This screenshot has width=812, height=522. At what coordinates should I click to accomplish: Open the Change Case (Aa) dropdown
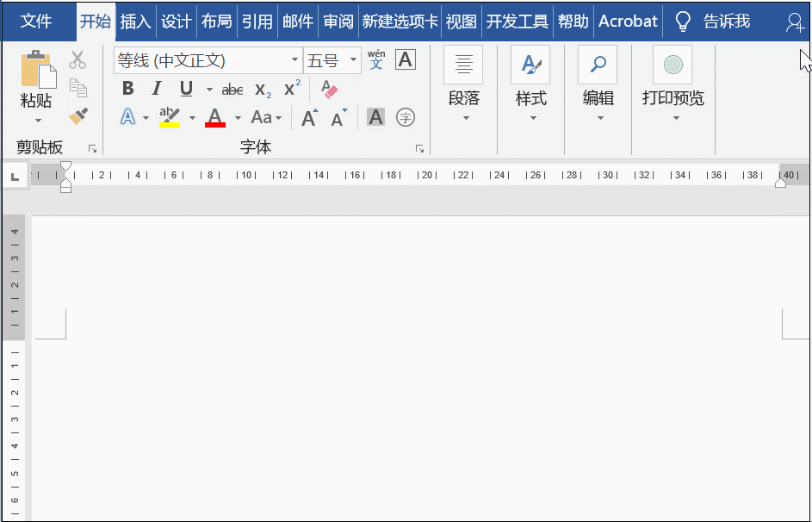(266, 117)
